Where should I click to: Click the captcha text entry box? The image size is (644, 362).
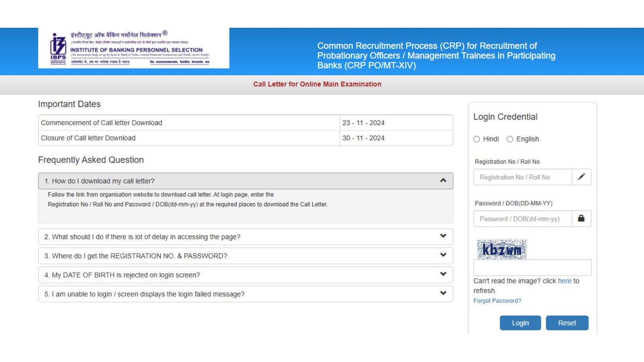(532, 267)
